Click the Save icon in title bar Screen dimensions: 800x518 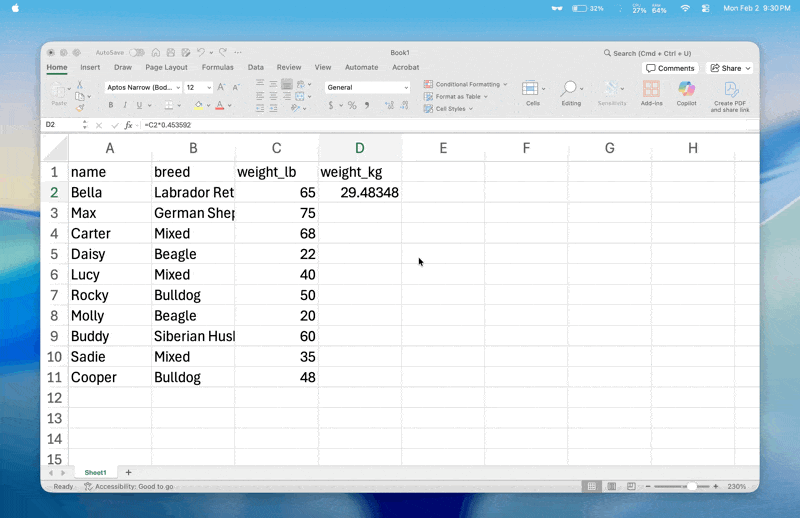[x=171, y=53]
